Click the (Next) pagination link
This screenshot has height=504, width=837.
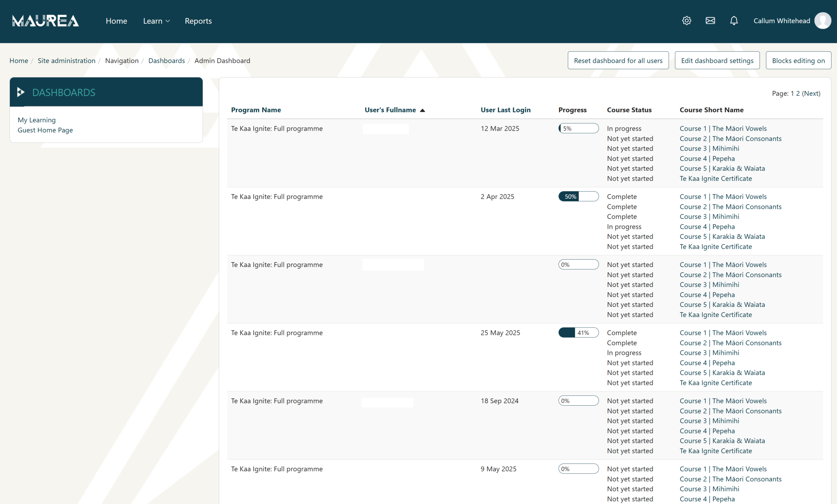click(x=811, y=93)
